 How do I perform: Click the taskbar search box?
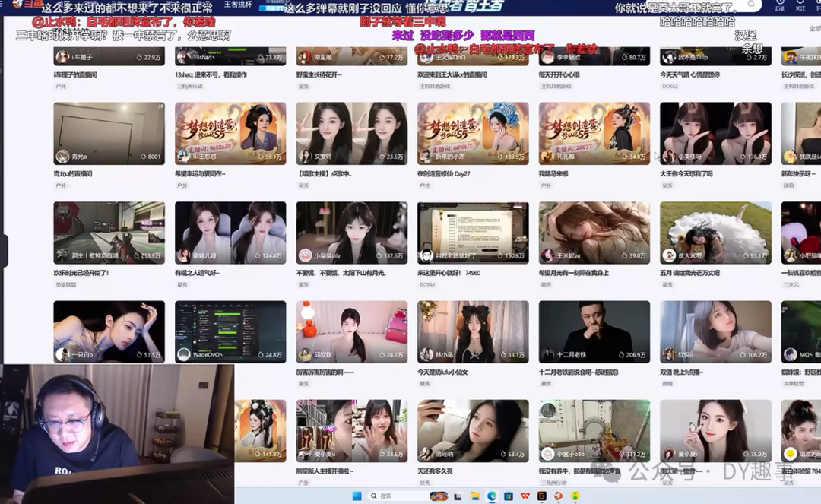(x=408, y=496)
